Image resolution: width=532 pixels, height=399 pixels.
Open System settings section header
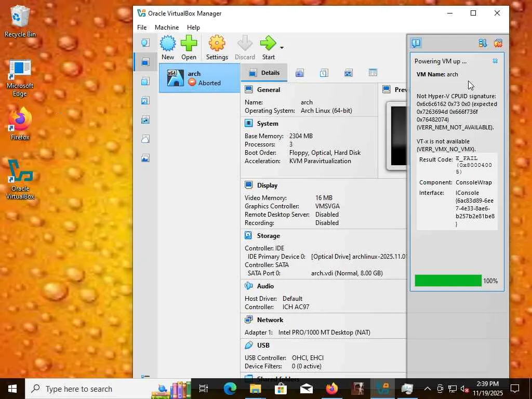268,124
